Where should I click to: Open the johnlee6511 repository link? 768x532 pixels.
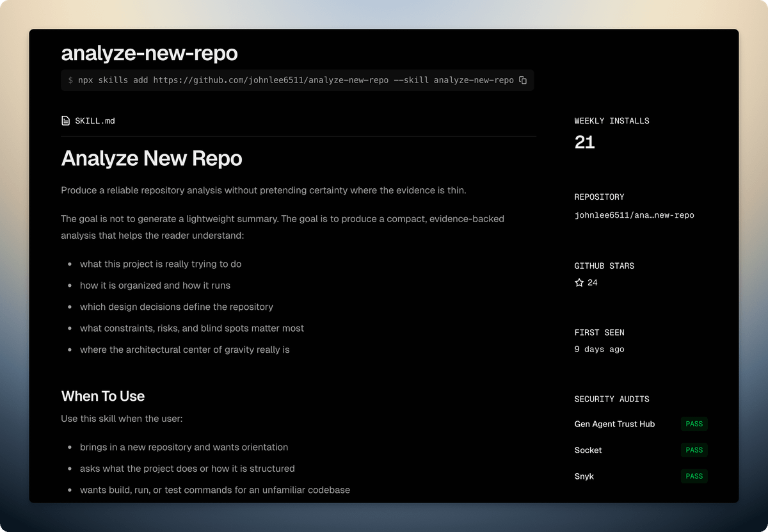[634, 215]
